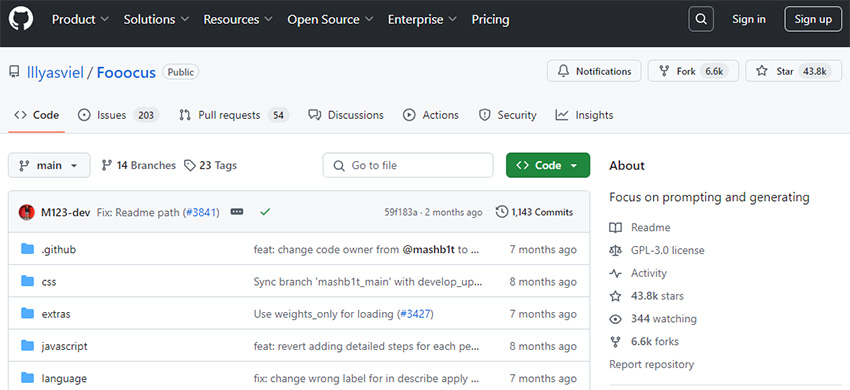
Task: Click the license scale icon
Action: 615,251
